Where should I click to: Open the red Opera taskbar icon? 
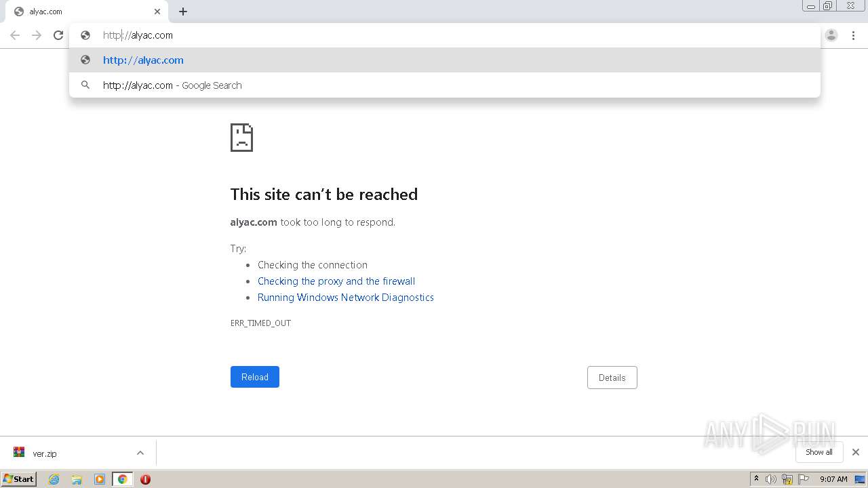click(x=145, y=479)
